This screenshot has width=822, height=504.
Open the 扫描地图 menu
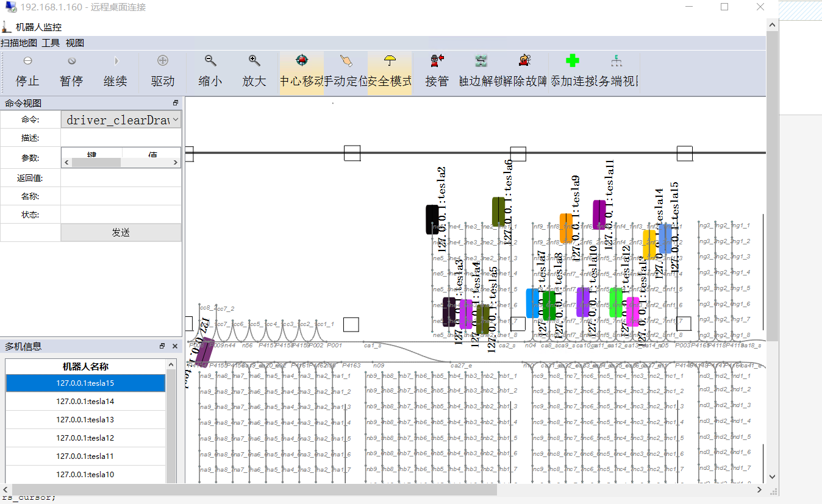19,43
